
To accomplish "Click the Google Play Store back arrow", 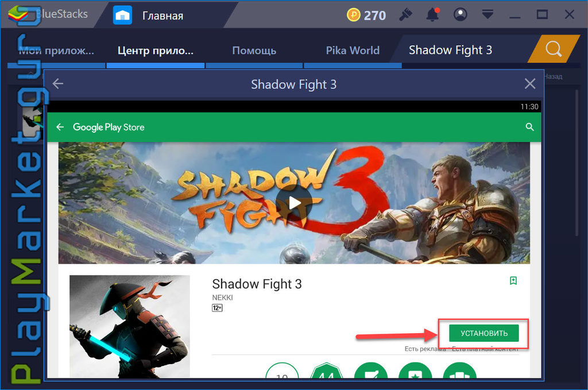I will (x=60, y=127).
